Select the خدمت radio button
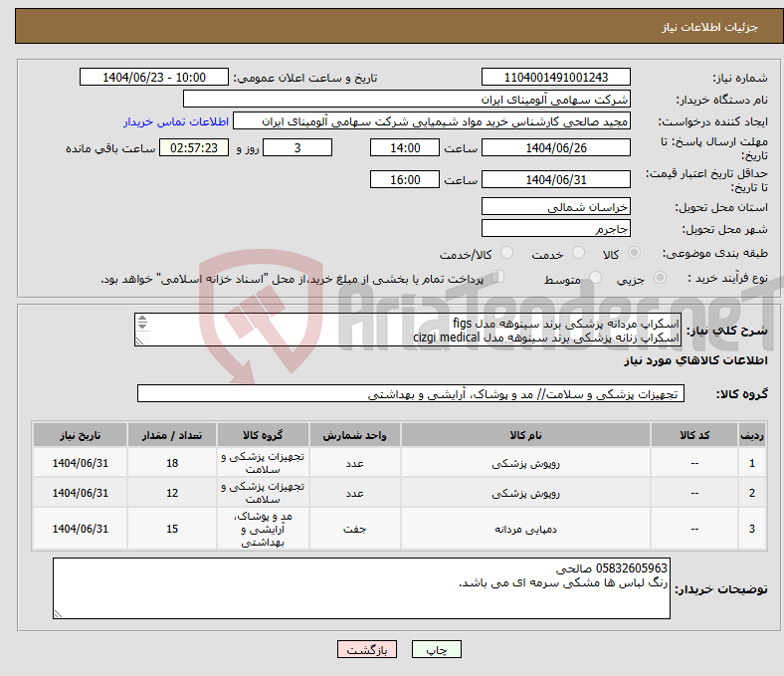The image size is (784, 676). pyautogui.click(x=578, y=253)
